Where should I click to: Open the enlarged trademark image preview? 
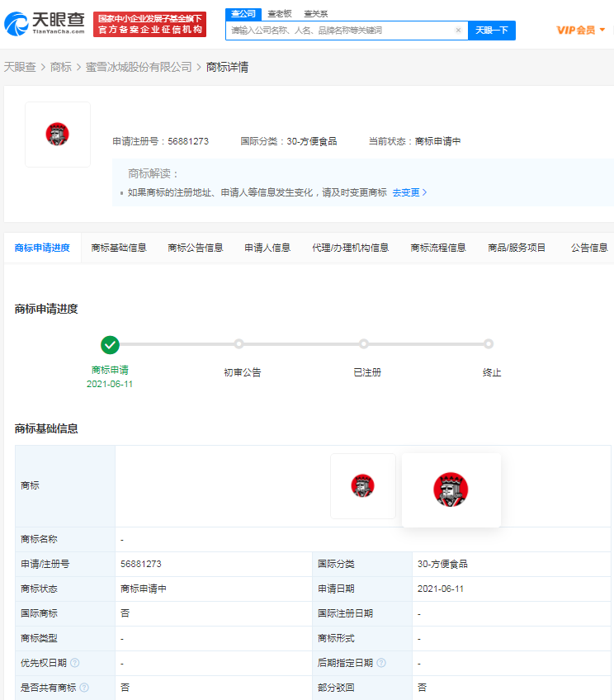pos(451,490)
